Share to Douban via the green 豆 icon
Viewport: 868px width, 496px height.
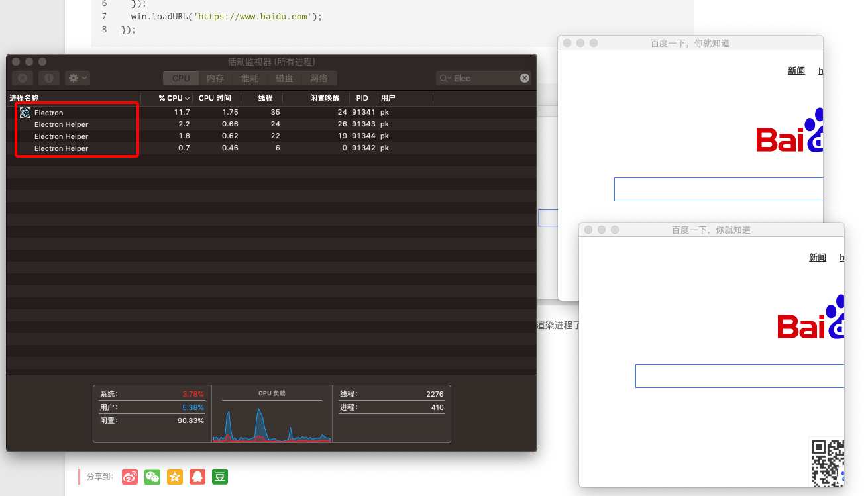pos(220,477)
